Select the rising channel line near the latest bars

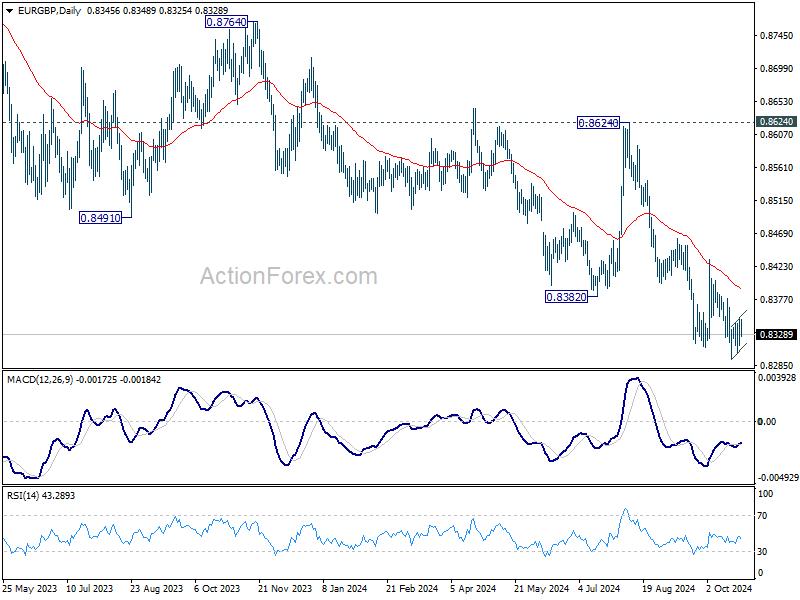pyautogui.click(x=738, y=317)
